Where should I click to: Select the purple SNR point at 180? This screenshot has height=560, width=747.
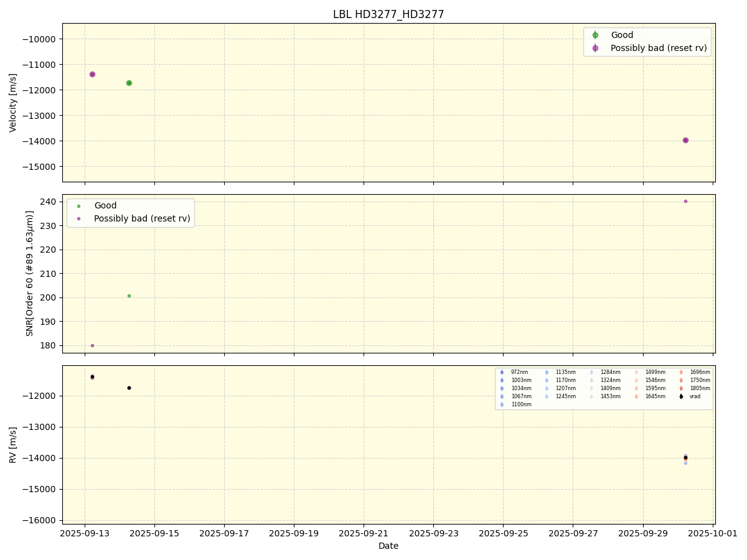point(92,345)
